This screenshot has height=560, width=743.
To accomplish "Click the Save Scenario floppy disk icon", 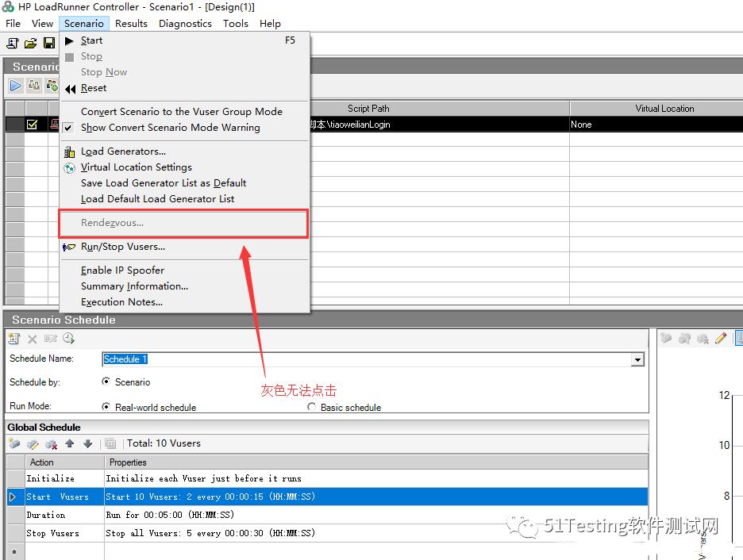I will 48,44.
